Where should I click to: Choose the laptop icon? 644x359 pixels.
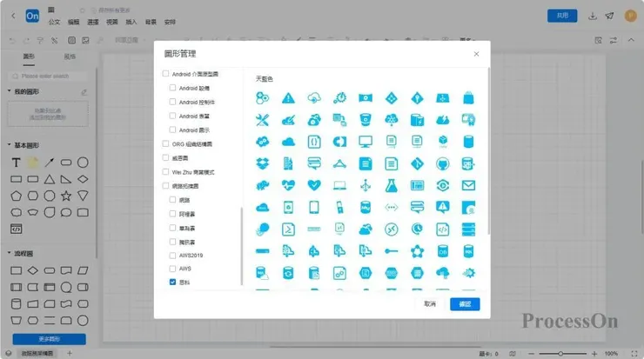point(339,186)
